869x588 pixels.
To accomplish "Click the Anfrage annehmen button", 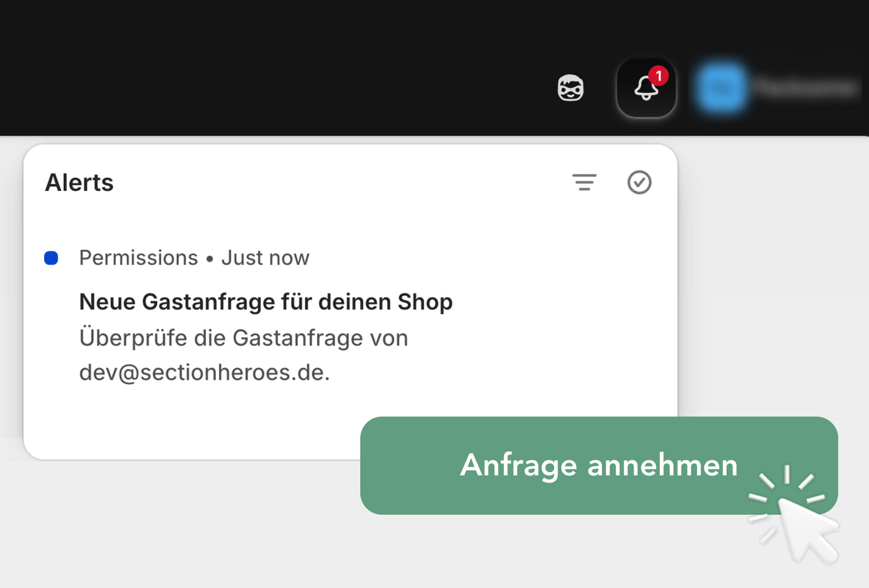I will pos(598,465).
